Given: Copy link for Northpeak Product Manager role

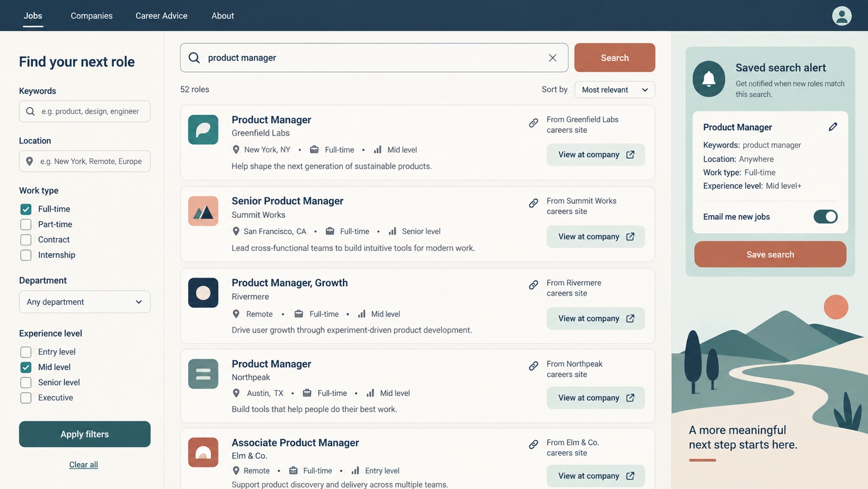Looking at the screenshot, I should pyautogui.click(x=533, y=366).
